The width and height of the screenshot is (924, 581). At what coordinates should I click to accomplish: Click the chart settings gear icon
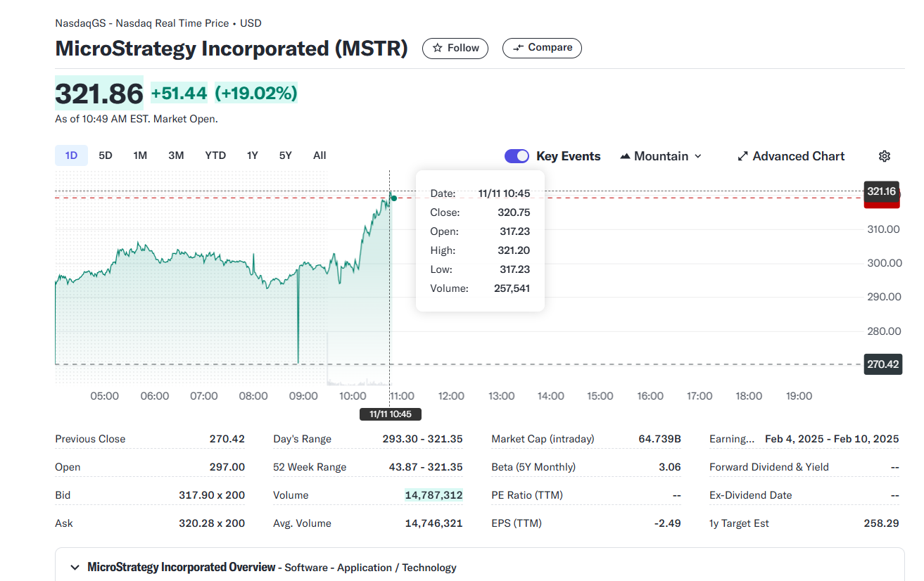pos(885,156)
